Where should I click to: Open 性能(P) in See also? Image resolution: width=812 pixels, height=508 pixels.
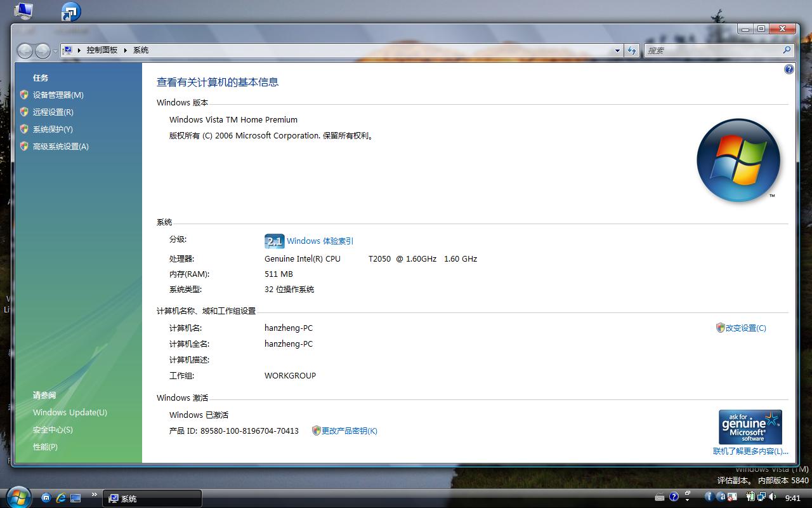[x=45, y=447]
